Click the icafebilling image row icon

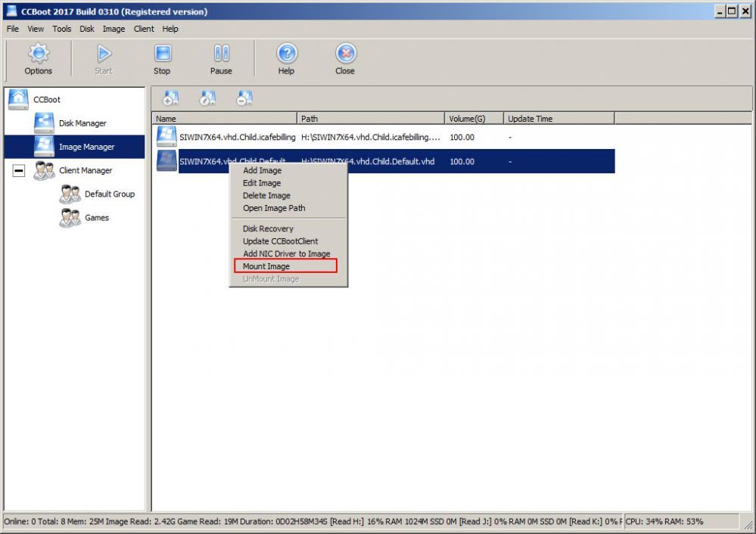click(166, 136)
